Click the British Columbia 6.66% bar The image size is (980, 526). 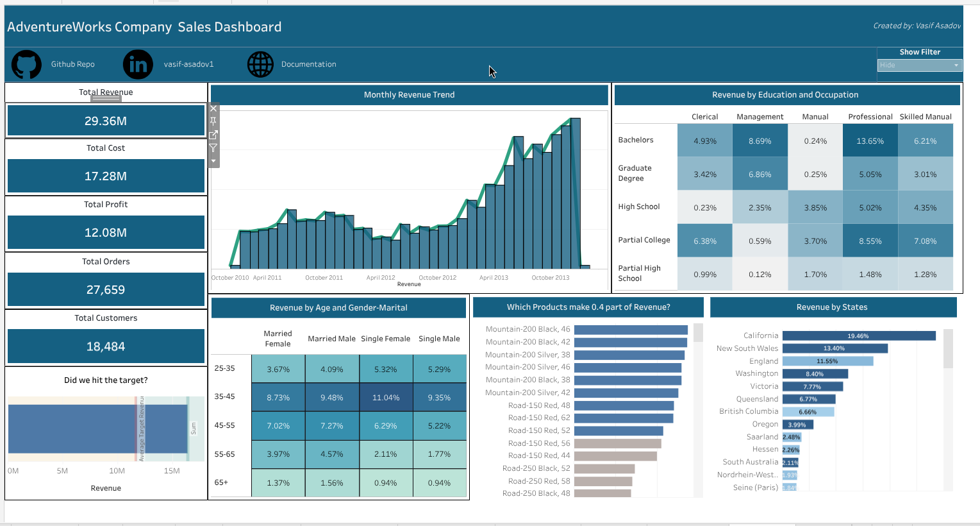[808, 412]
